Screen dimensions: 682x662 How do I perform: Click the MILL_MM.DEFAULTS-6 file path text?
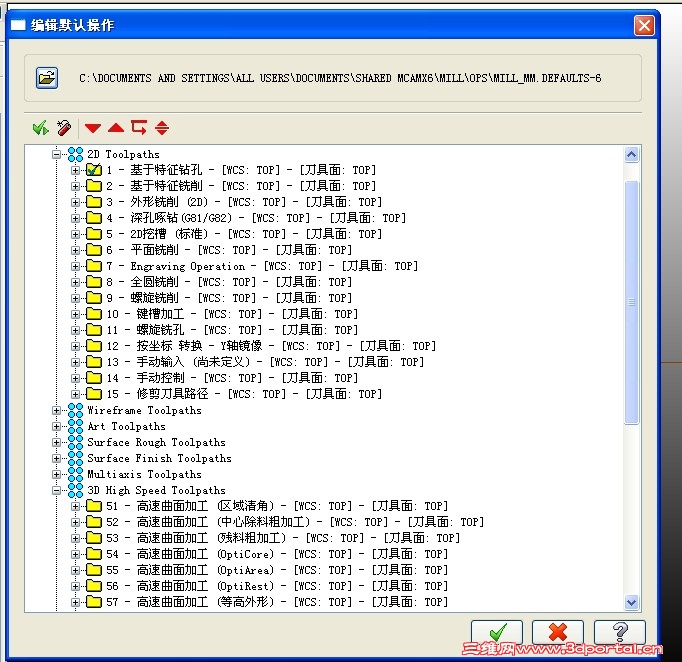340,78
